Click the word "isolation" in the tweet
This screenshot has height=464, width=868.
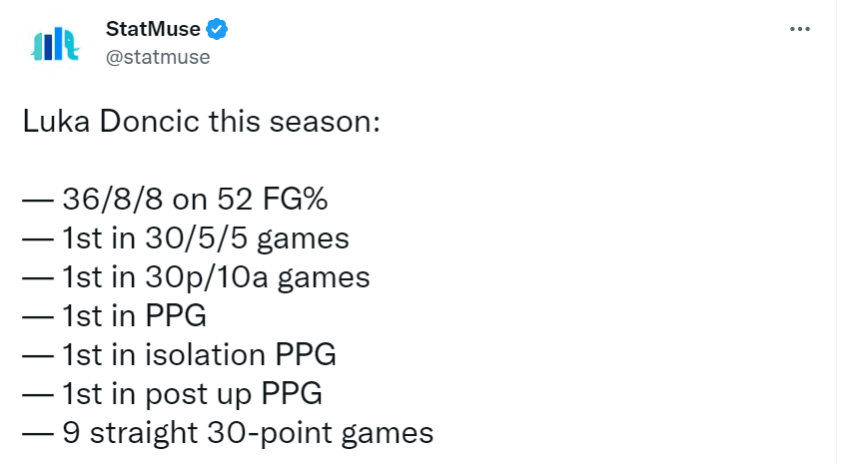coord(206,354)
